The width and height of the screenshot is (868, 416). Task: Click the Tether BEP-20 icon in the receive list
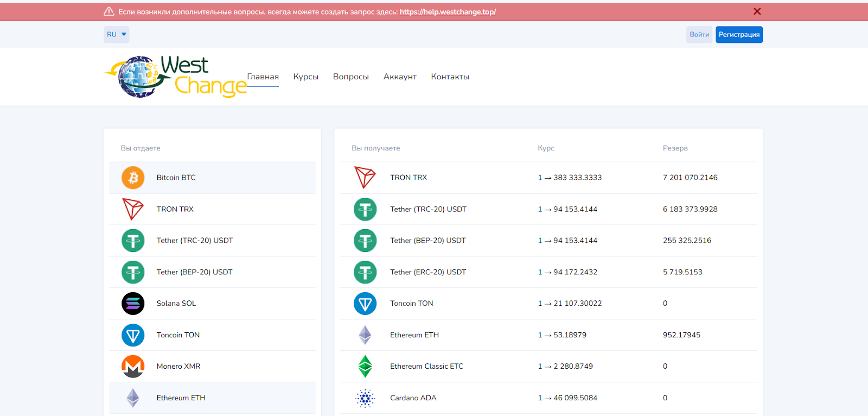point(365,241)
